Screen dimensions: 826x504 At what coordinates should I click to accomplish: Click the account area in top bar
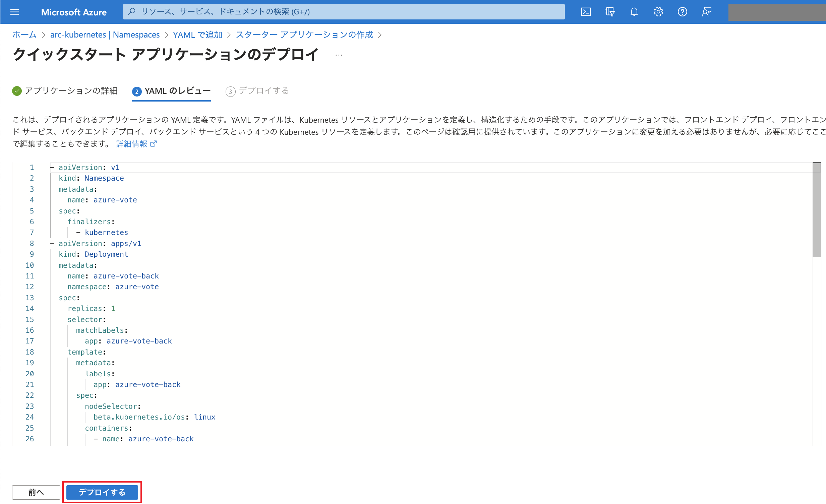click(777, 12)
